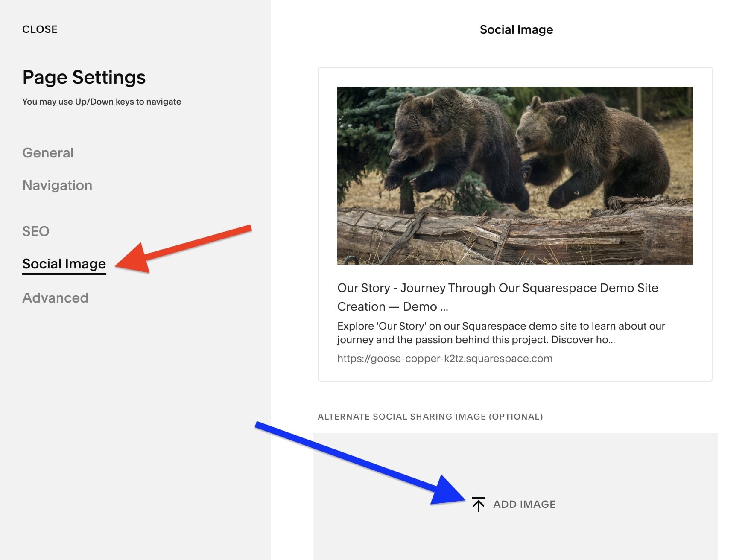
Task: Click the 'Alternate Social Sharing Image' label
Action: [x=430, y=417]
